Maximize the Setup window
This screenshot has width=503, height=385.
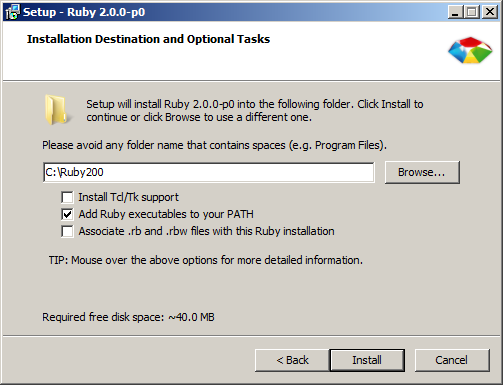point(472,12)
